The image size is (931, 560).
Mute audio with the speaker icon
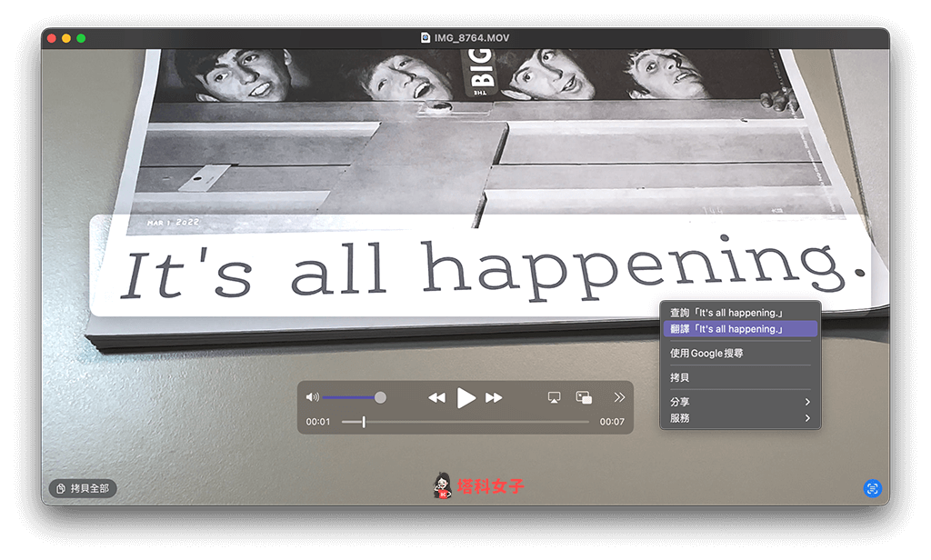(313, 397)
